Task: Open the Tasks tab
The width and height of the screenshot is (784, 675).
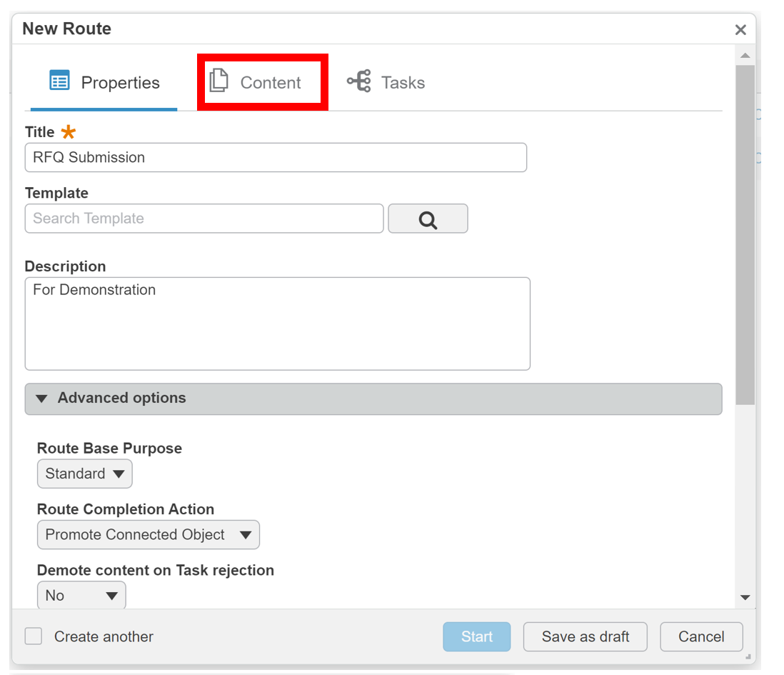Action: (x=386, y=83)
